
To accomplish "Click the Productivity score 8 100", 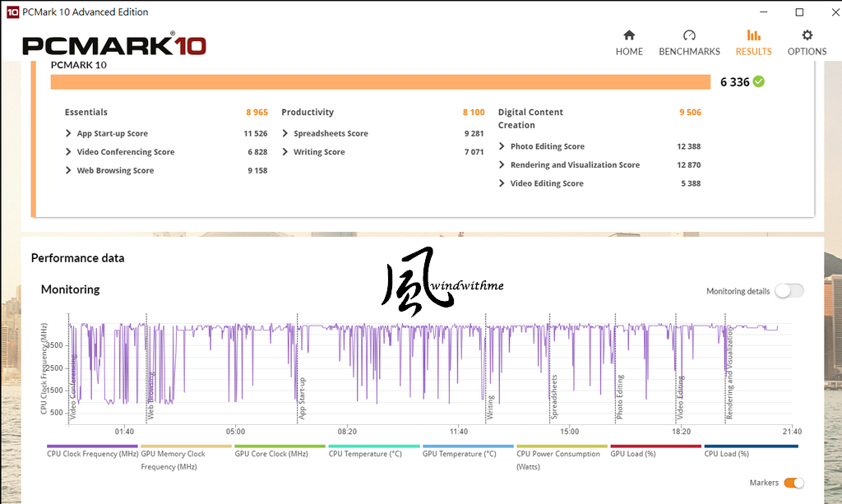I will pos(474,112).
